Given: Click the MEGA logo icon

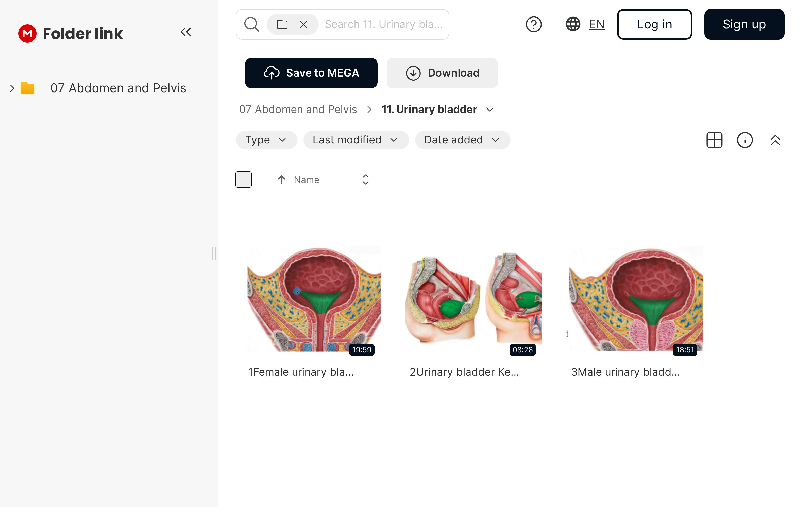Looking at the screenshot, I should tap(27, 33).
